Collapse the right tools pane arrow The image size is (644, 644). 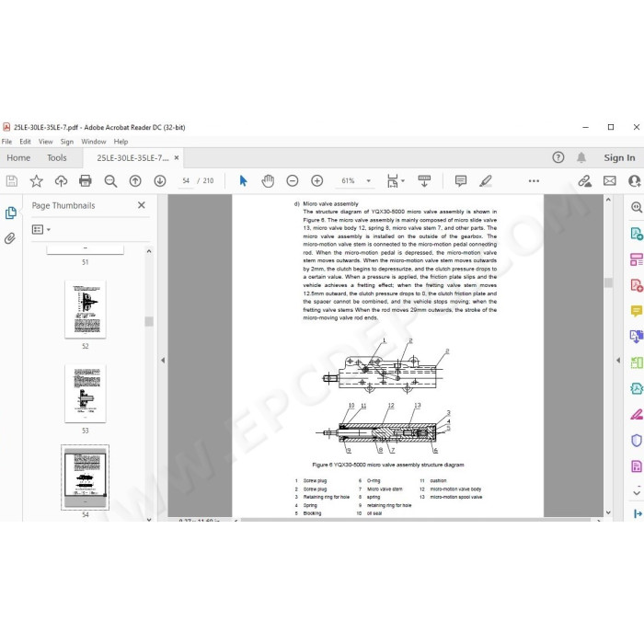click(618, 361)
